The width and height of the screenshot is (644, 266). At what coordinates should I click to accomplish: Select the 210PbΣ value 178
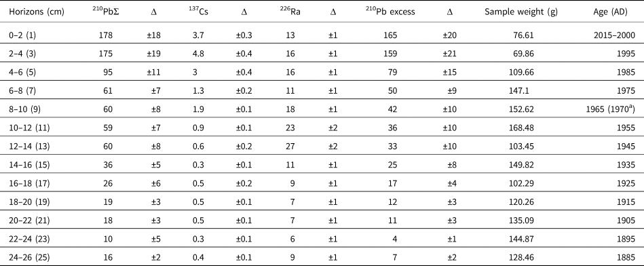[x=106, y=35]
